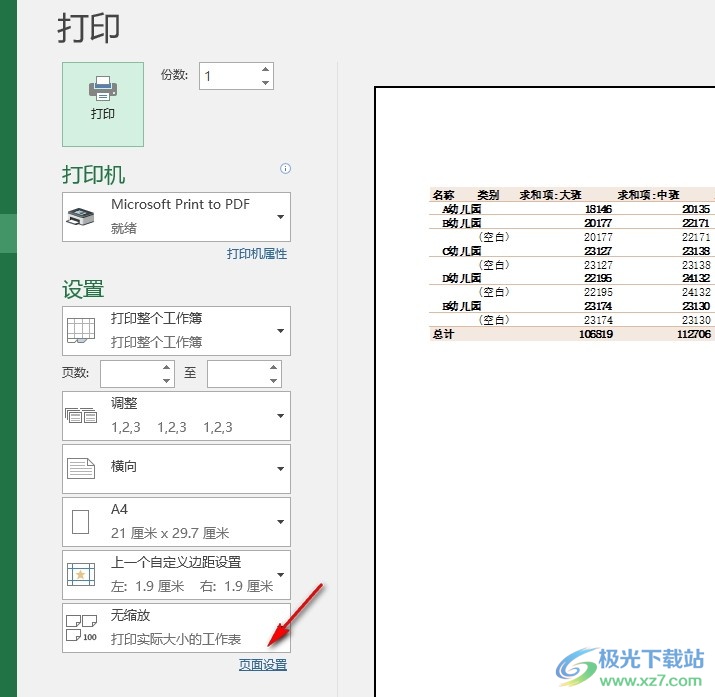This screenshot has height=697, width=715.
Task: Click the landscape orientation page icon
Action: tap(81, 469)
